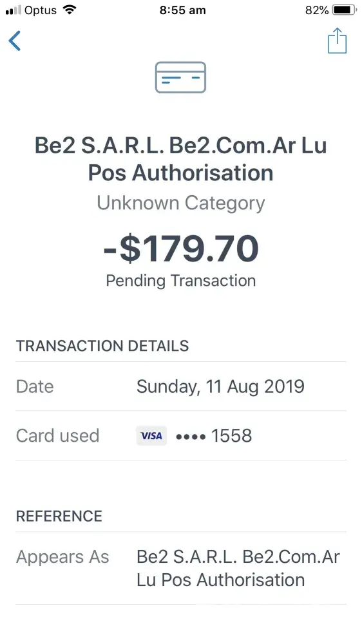Tap the REFERENCE section header

point(59,516)
